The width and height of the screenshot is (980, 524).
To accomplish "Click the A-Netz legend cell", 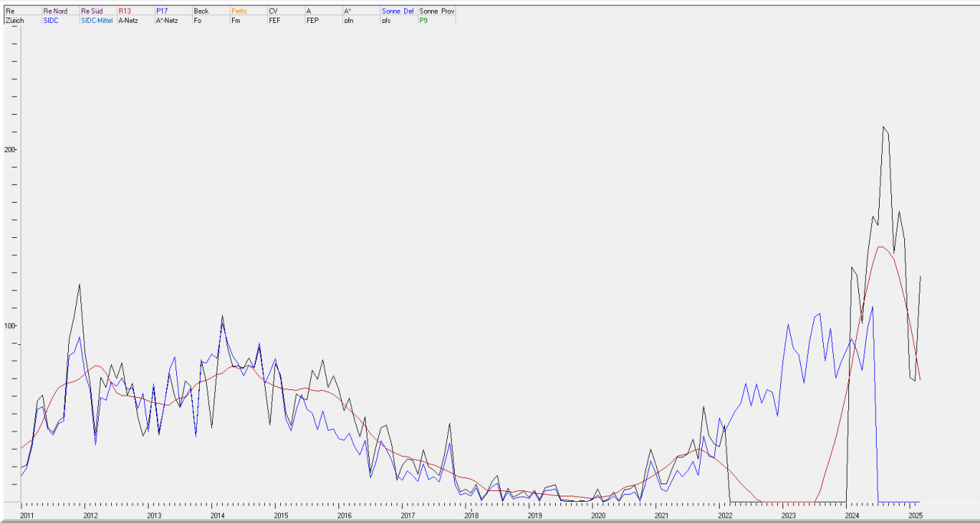I will pos(127,21).
